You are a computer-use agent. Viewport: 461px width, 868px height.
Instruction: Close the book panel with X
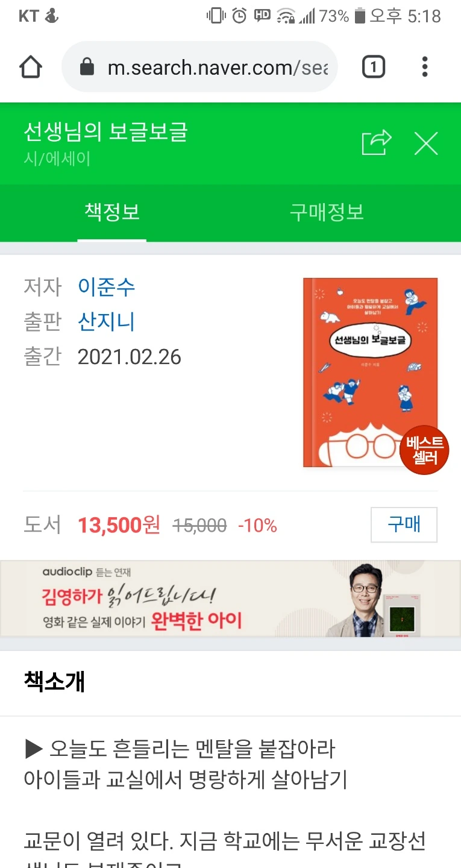point(426,143)
